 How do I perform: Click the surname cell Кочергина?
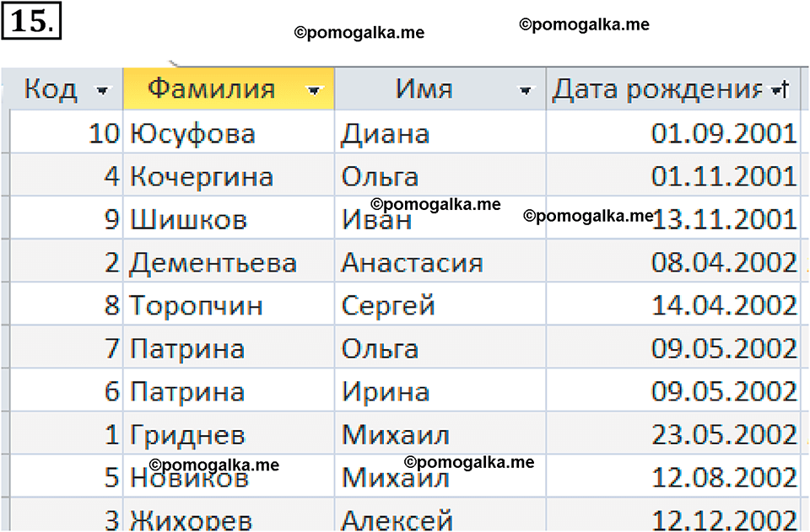(229, 175)
